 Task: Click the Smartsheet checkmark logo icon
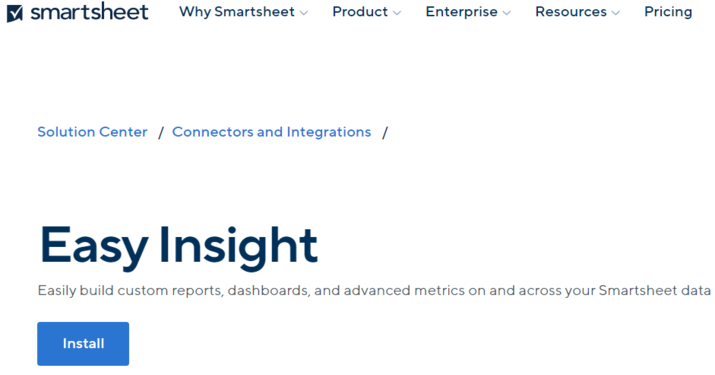[x=15, y=13]
